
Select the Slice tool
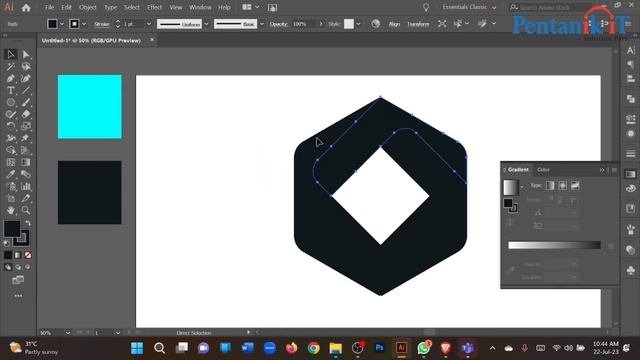click(26, 198)
